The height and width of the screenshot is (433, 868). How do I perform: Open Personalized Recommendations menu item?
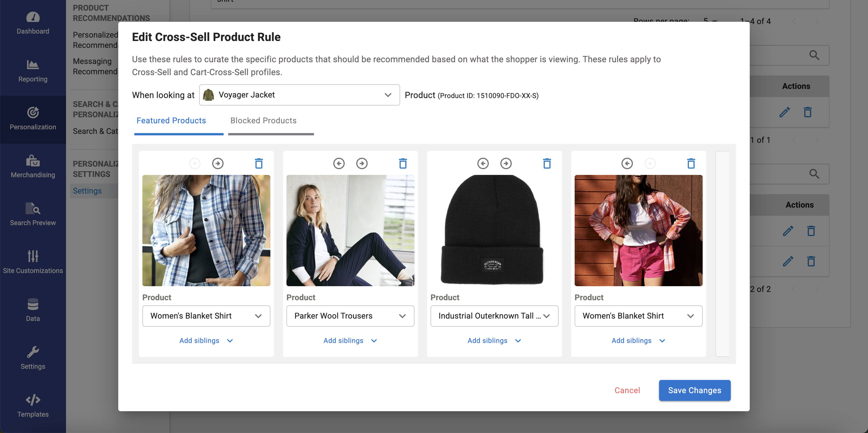[96, 40]
